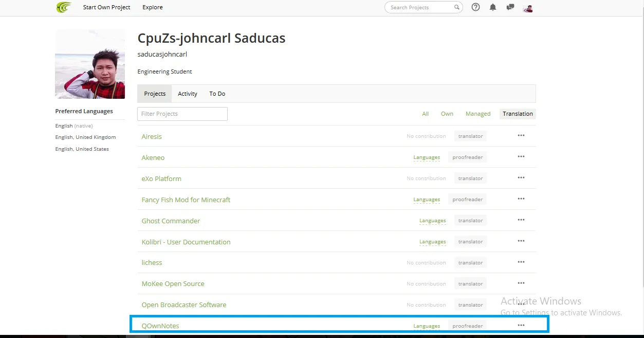Click the proofreader badge for Akeneo
The image size is (644, 338).
coord(467,157)
